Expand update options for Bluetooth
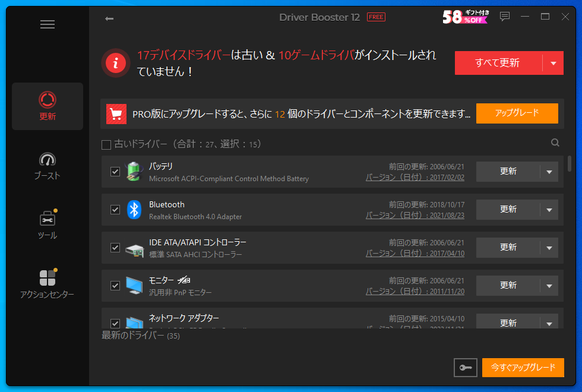 click(549, 210)
